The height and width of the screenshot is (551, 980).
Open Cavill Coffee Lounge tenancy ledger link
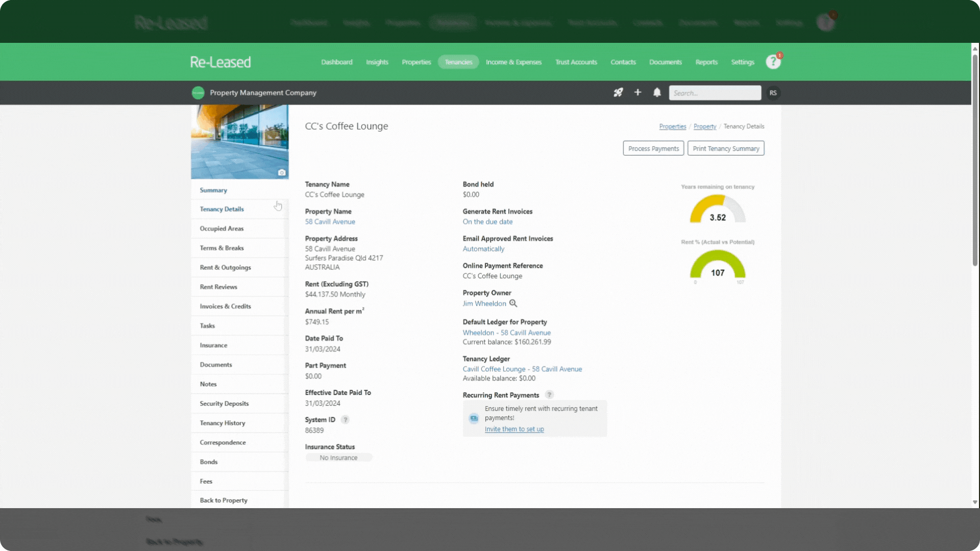522,369
